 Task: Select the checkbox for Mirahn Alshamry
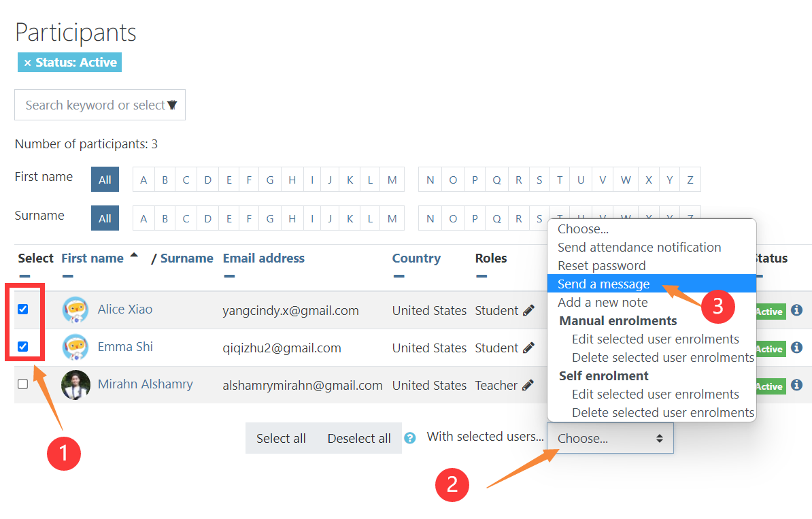tap(23, 384)
